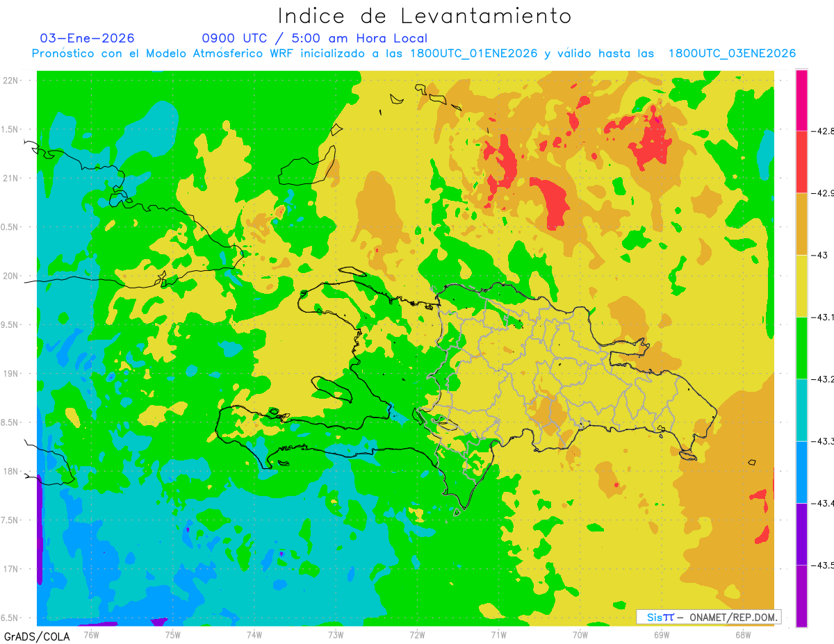The image size is (834, 644).
Task: Pick the dark violet legend color band
Action: pyautogui.click(x=801, y=534)
